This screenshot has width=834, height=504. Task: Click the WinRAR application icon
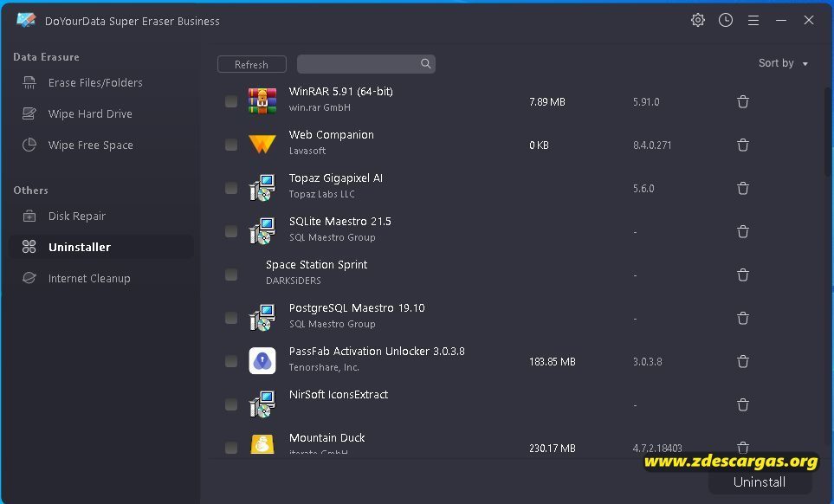pyautogui.click(x=262, y=101)
